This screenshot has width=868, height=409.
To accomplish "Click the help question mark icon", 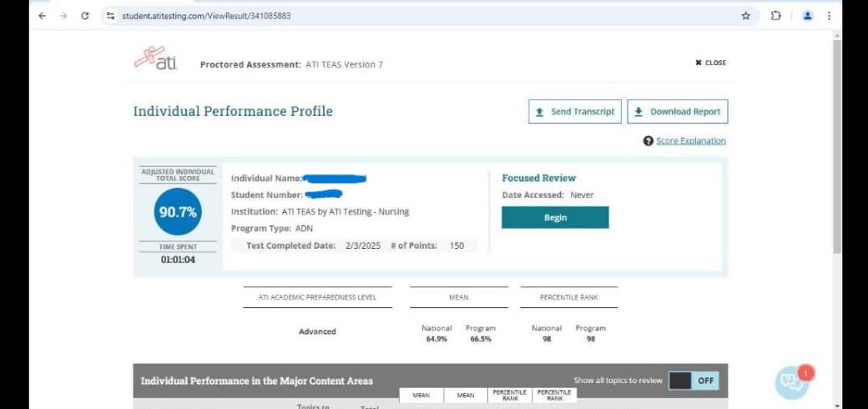I will click(648, 141).
